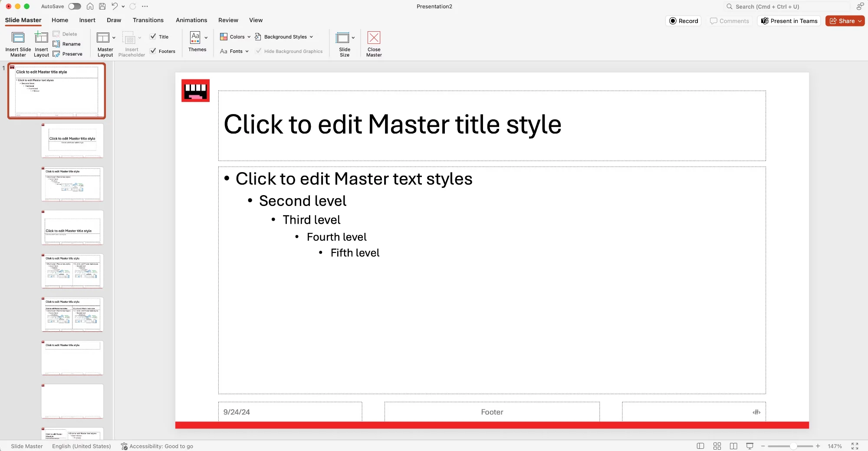Screen dimensions: 868x451
Task: Click the share people icon top right
Action: (x=860, y=6)
